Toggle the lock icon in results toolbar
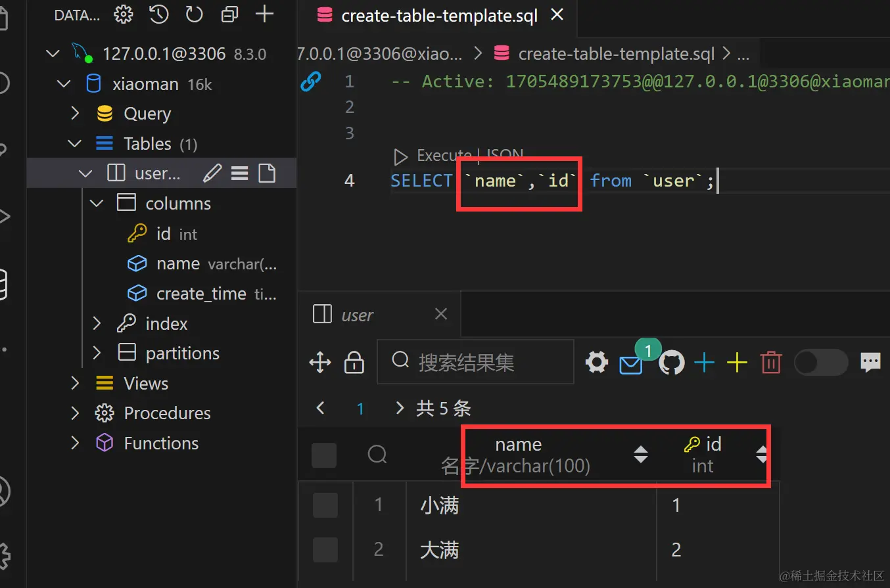Viewport: 890px width, 588px height. pos(354,362)
